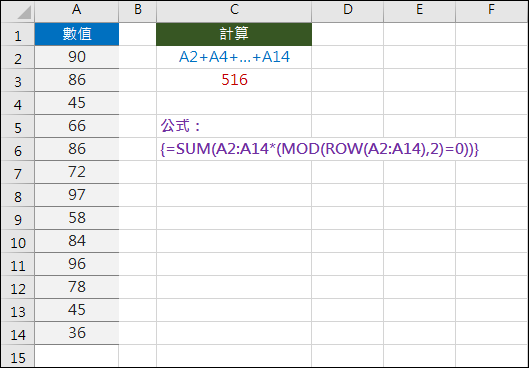Image resolution: width=529 pixels, height=368 pixels.
Task: Select cell A14 containing 36
Action: [77, 333]
